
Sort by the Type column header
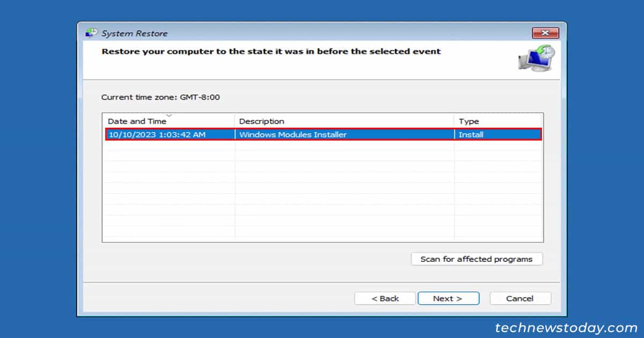pyautogui.click(x=499, y=121)
